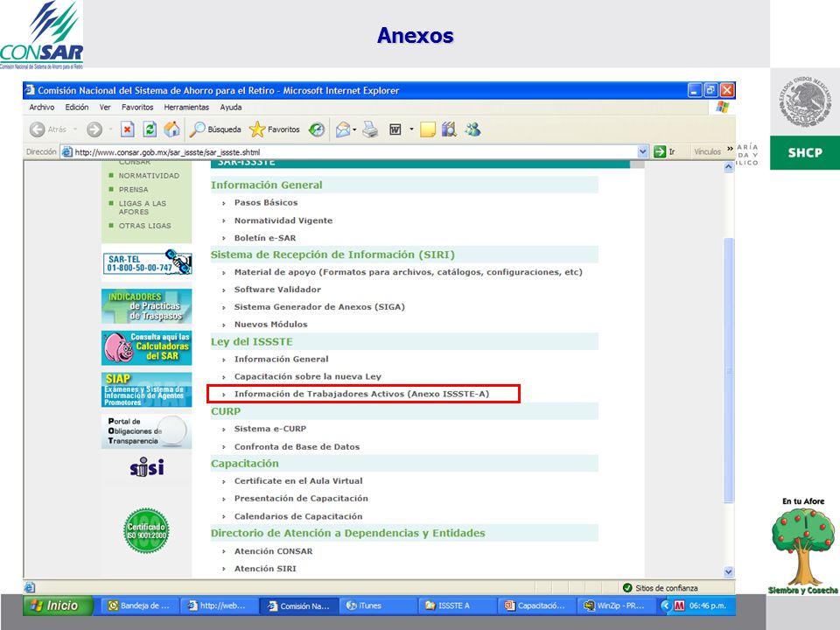Image resolution: width=840 pixels, height=630 pixels.
Task: Switch to ISSSTE A folder in taskbar
Action: coord(457,605)
